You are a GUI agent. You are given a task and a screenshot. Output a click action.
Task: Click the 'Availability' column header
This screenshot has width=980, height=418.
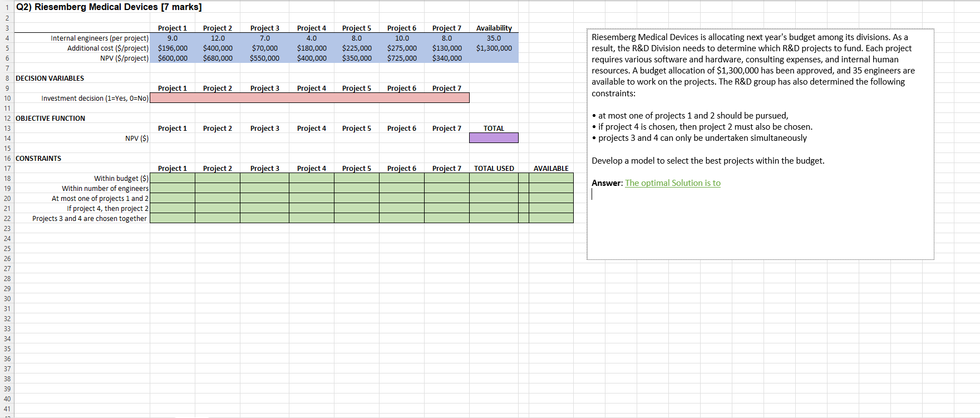point(494,28)
